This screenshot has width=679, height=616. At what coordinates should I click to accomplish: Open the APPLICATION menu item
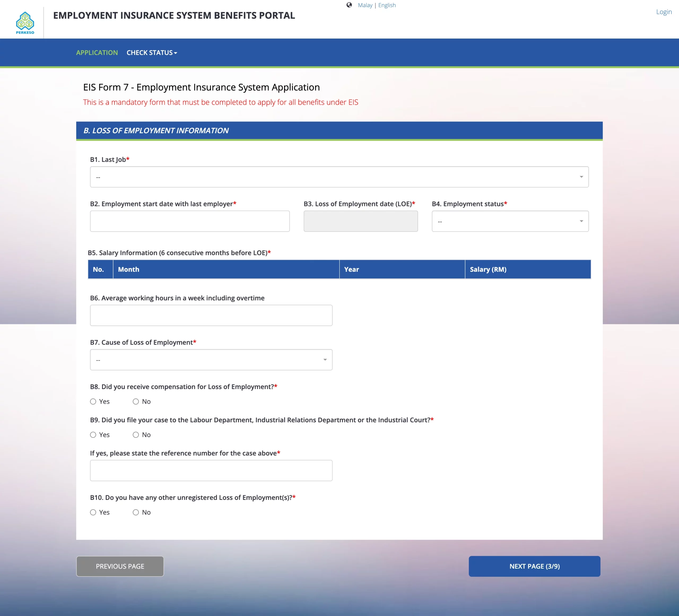tap(97, 53)
